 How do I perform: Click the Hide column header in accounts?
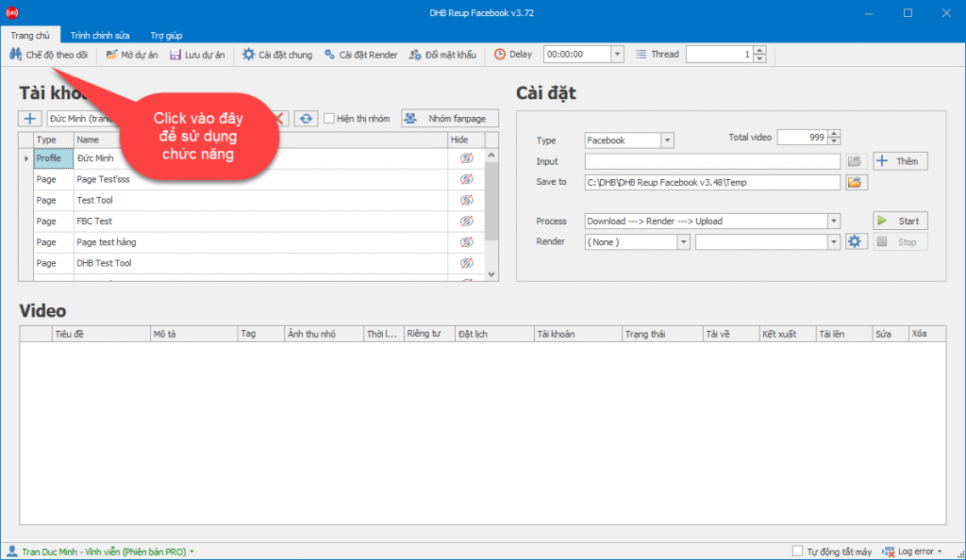click(x=466, y=140)
